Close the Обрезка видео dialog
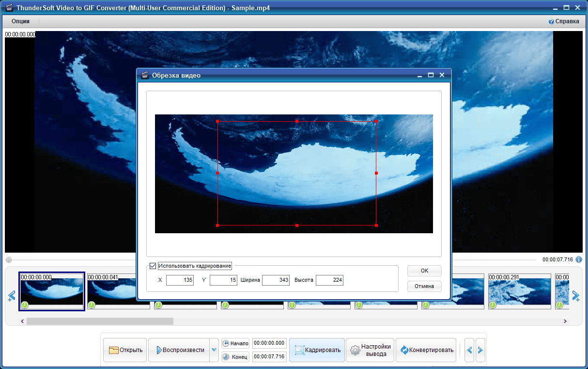 point(442,75)
